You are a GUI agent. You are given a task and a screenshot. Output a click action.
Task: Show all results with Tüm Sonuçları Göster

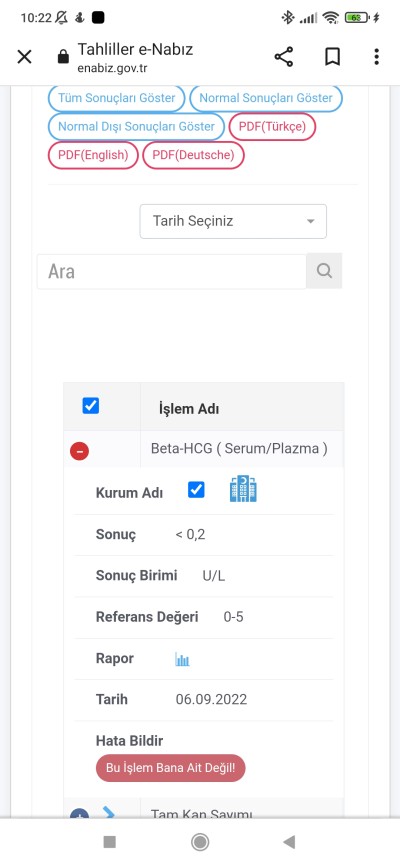click(117, 98)
